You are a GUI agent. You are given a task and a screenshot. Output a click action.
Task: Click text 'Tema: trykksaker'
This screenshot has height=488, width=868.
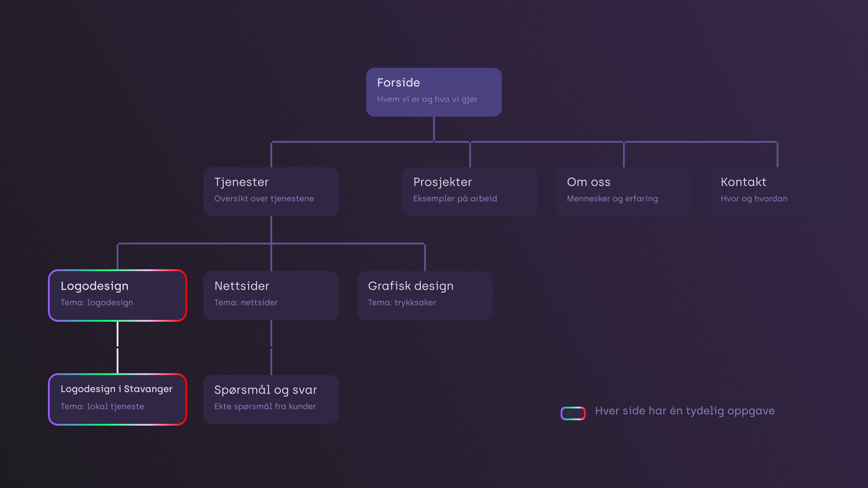[402, 303]
